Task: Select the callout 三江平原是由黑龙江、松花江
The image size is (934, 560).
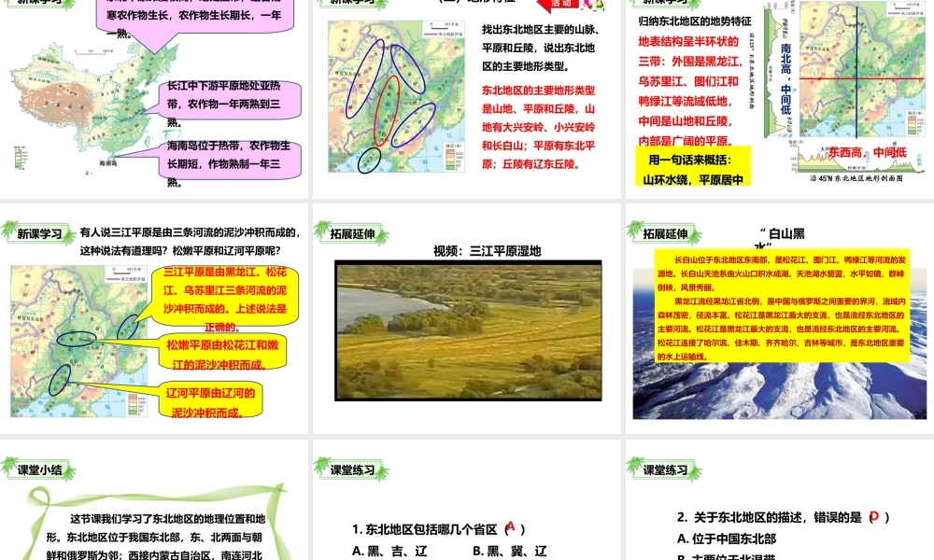Action: pos(224,297)
